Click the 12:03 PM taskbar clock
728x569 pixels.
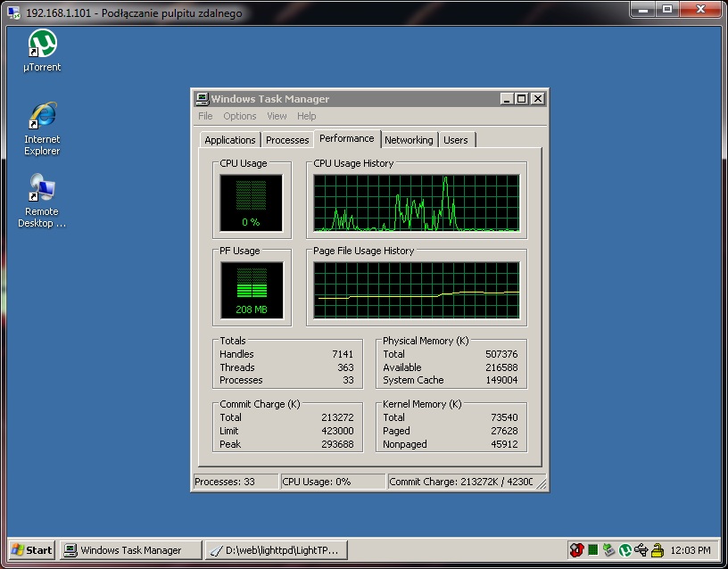(x=691, y=550)
